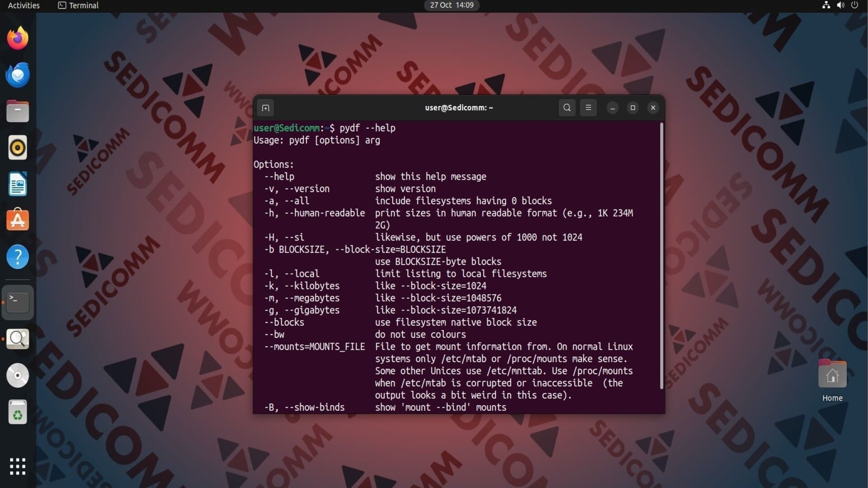Click the 'Options:' heading line
This screenshot has width=868, height=488.
tap(274, 164)
